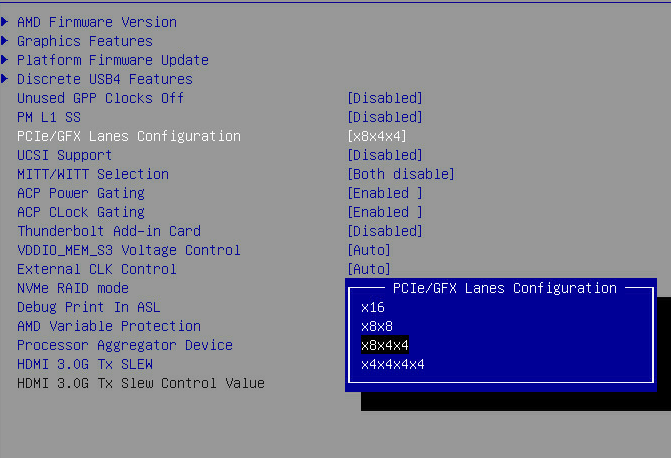
Task: Click the UCSI Support Disabled value
Action: (x=385, y=155)
